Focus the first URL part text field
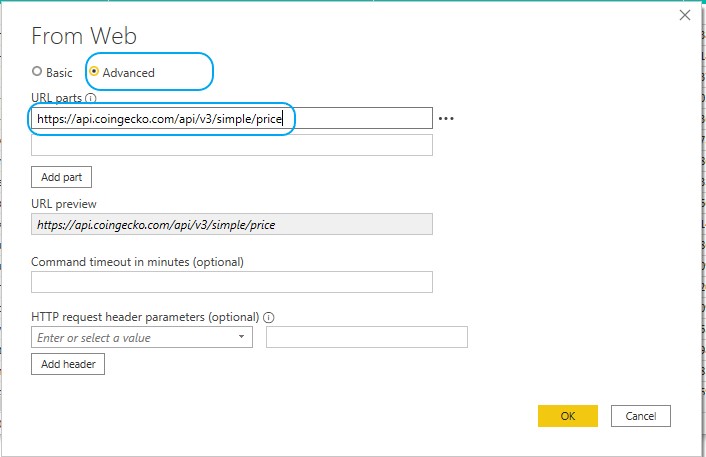Image resolution: width=706 pixels, height=457 pixels. point(232,119)
